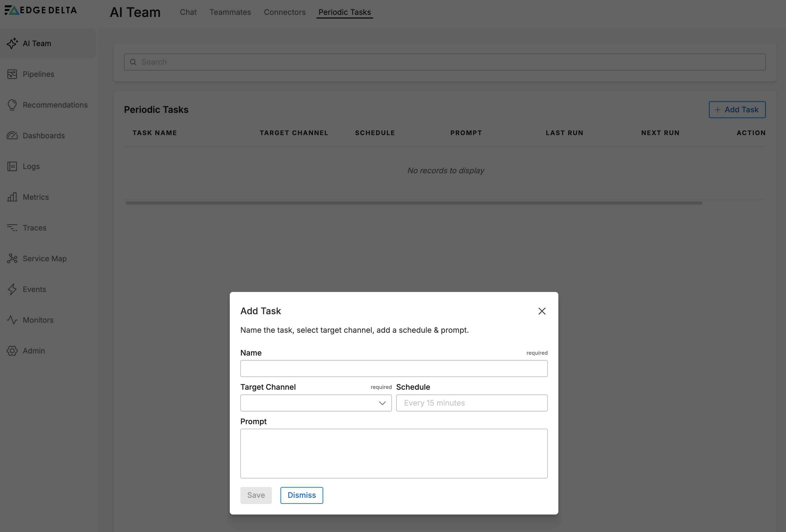This screenshot has height=532, width=786.
Task: Navigate to Dashboards
Action: (44, 136)
